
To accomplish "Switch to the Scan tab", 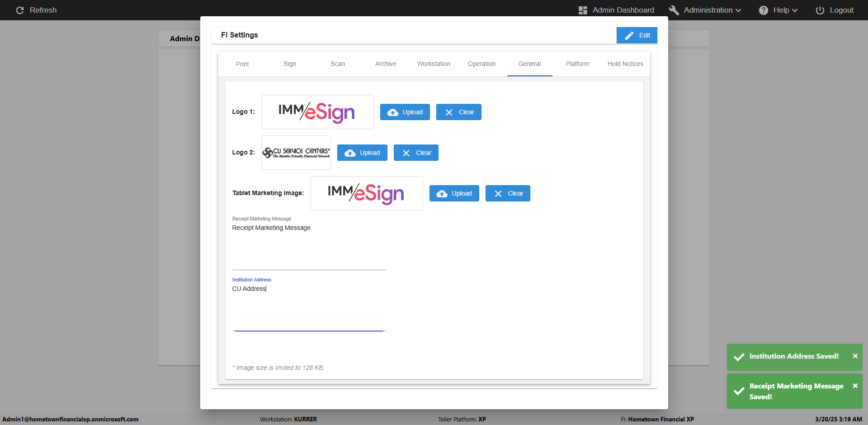I will (338, 64).
